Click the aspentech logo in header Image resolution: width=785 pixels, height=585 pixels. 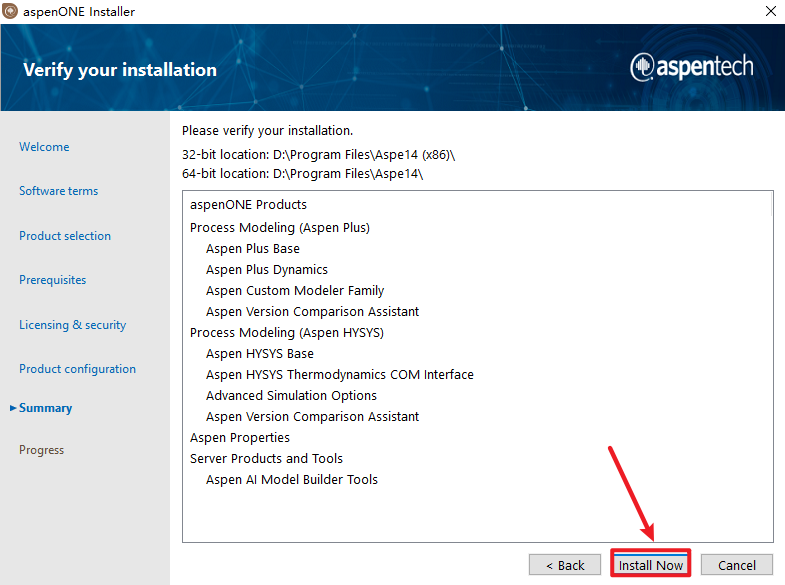692,67
